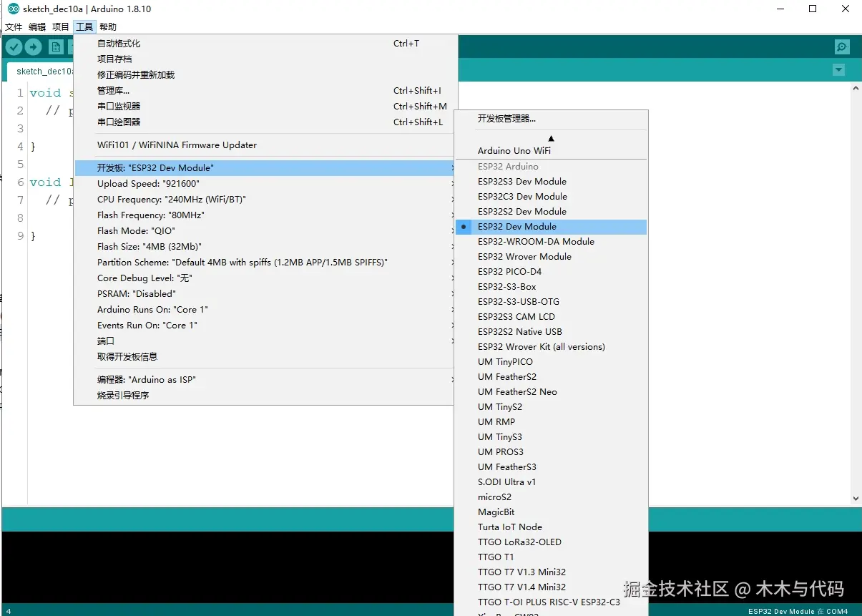Image resolution: width=862 pixels, height=616 pixels.
Task: Open the 文件 menu
Action: pos(14,27)
